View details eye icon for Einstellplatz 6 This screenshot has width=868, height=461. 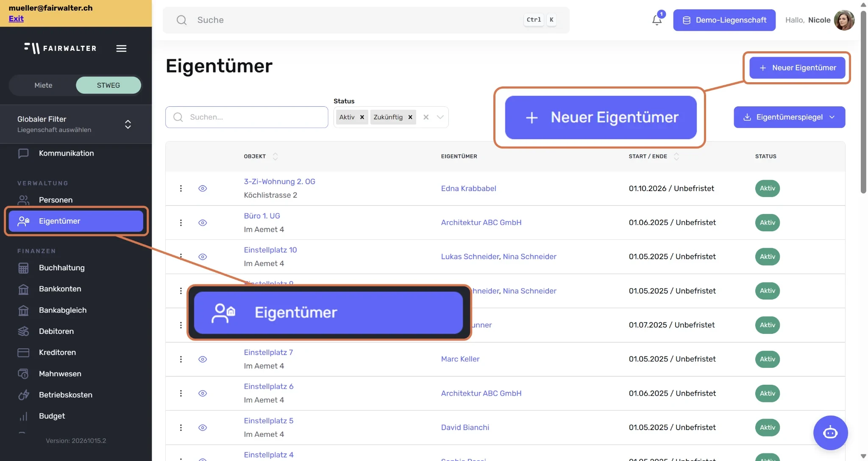point(203,393)
